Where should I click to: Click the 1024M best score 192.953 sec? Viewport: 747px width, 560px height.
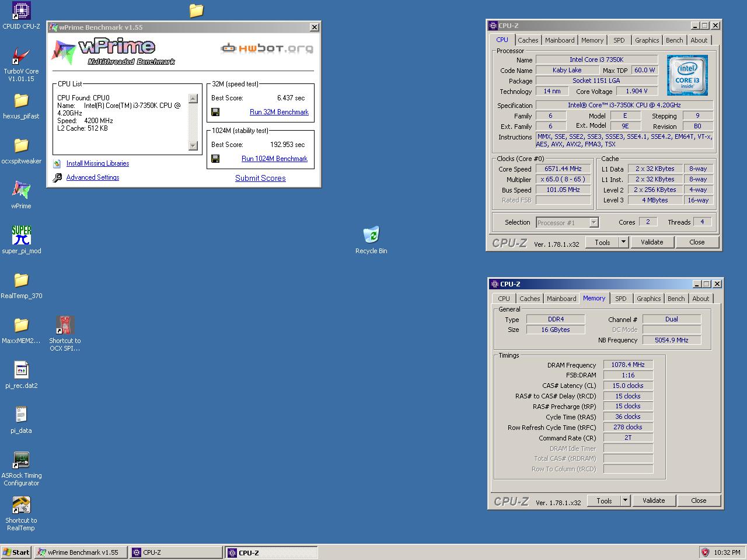click(287, 145)
